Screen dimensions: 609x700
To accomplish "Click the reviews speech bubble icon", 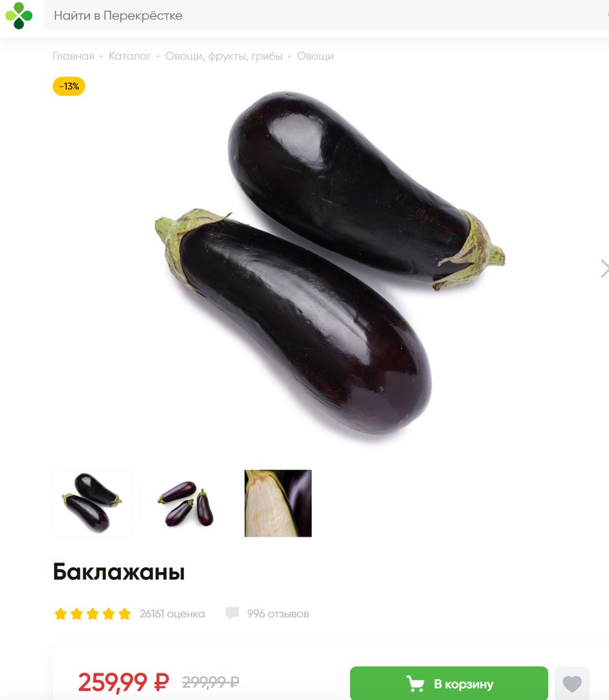I will 232,613.
